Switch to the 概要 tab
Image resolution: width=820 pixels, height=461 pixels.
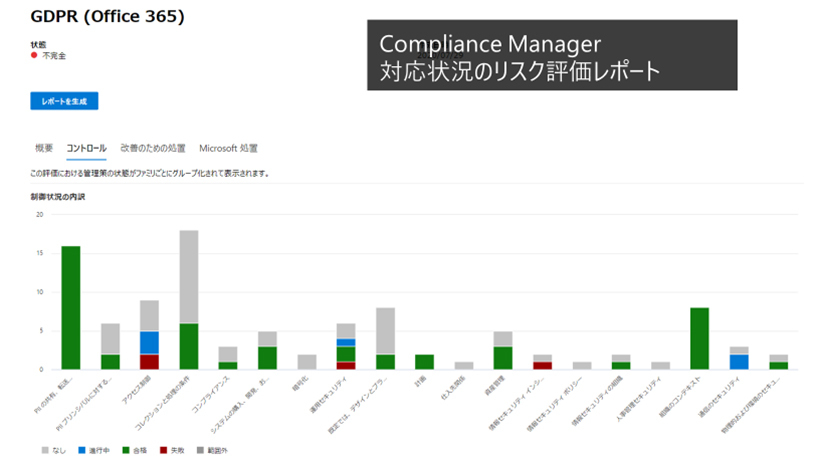(44, 148)
